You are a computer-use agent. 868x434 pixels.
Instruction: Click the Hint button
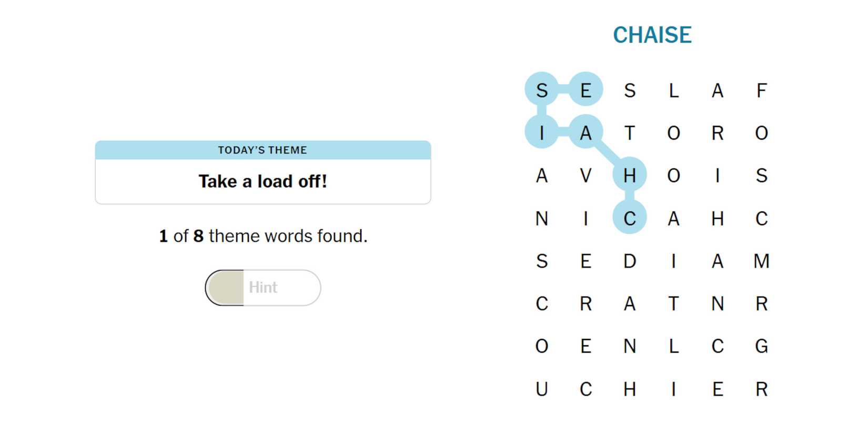point(263,288)
